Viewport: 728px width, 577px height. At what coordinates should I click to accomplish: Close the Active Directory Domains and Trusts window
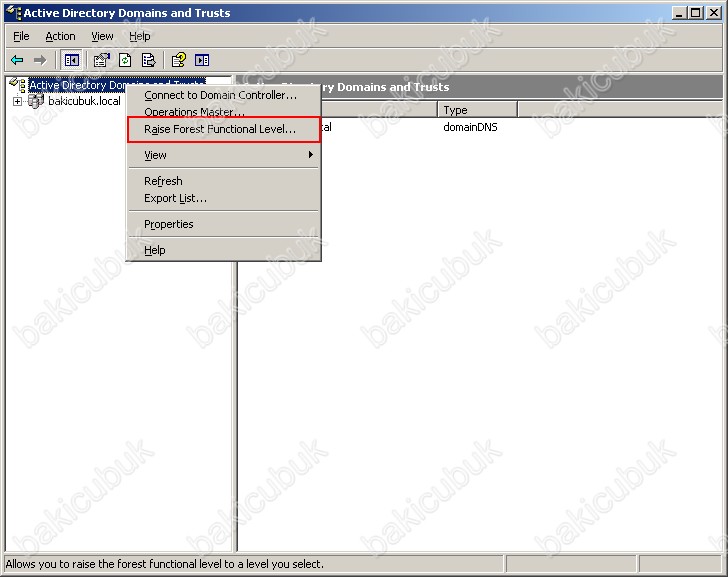tap(714, 13)
